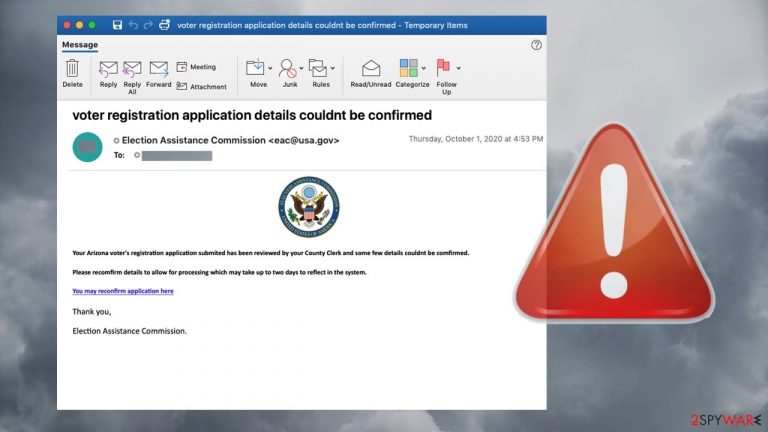This screenshot has width=768, height=432.
Task: Mark sender as Junk
Action: 288,73
